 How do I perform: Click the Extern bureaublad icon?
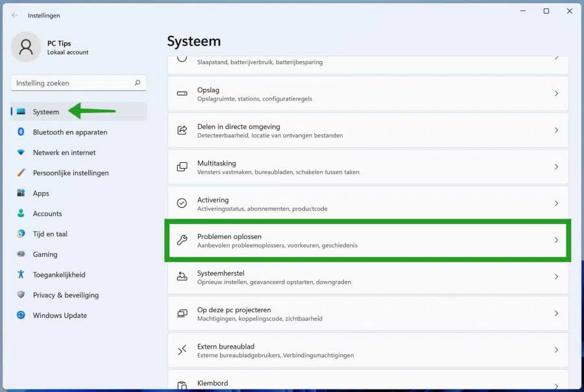tap(182, 350)
